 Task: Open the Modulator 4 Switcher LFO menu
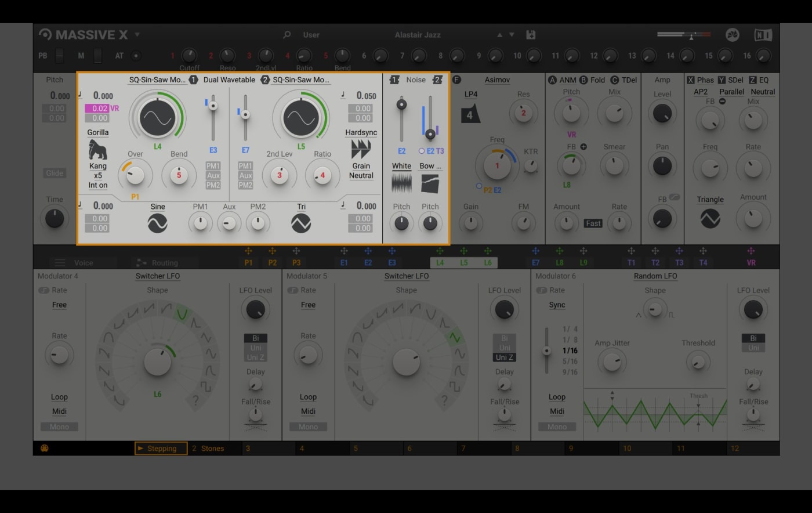tap(158, 276)
